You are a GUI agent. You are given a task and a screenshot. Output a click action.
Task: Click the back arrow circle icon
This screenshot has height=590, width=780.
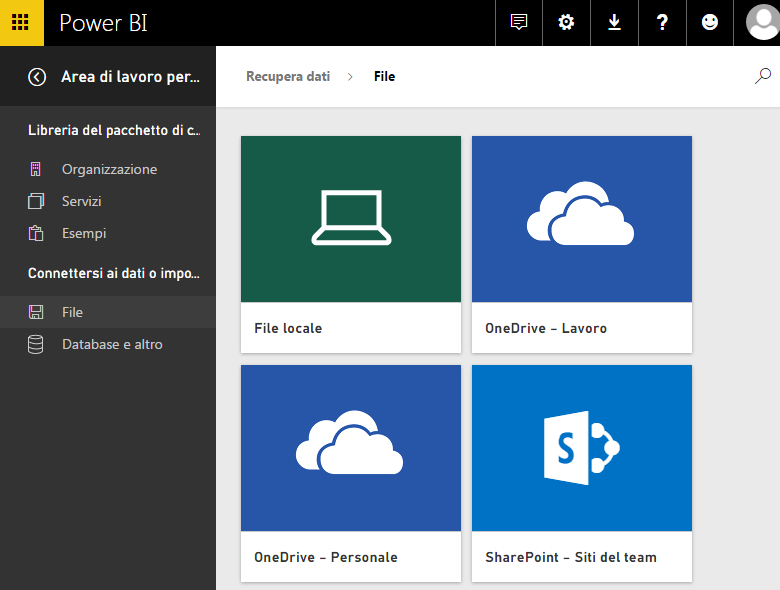[x=37, y=77]
